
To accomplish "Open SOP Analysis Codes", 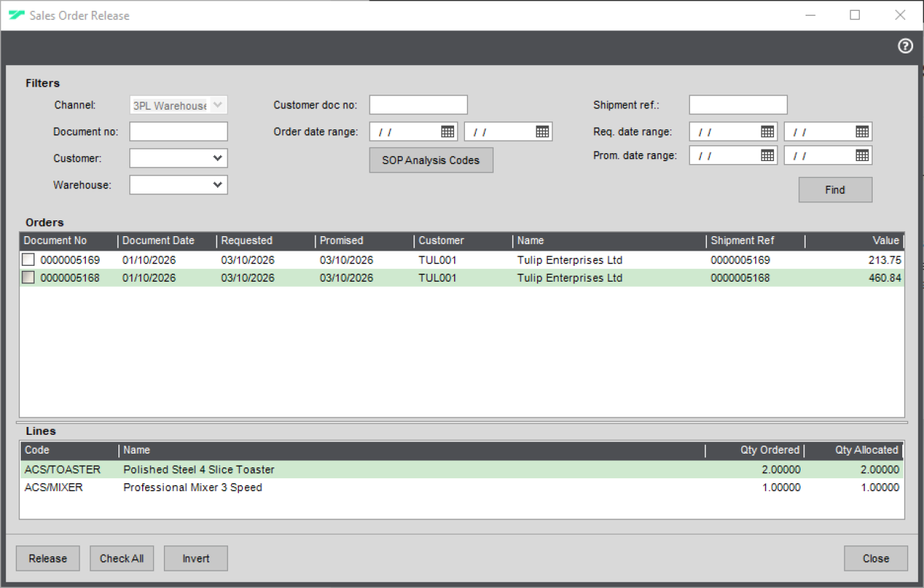I will click(431, 160).
